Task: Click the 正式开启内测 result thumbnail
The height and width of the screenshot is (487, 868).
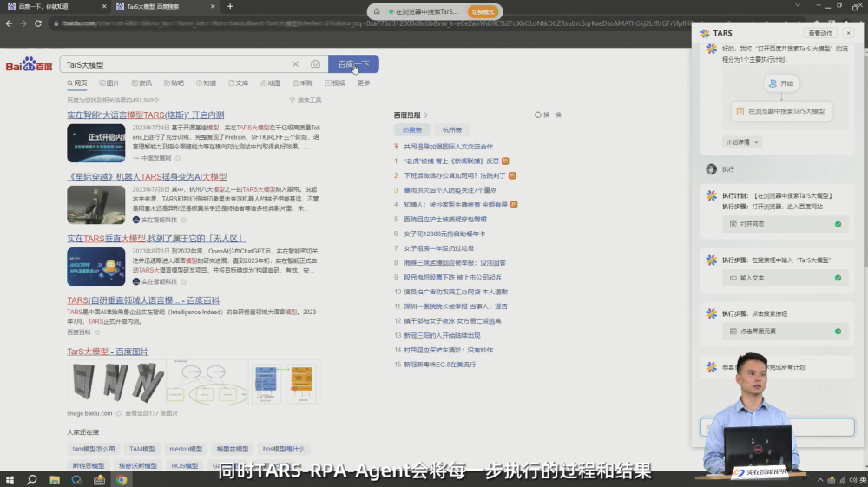Action: [95, 143]
